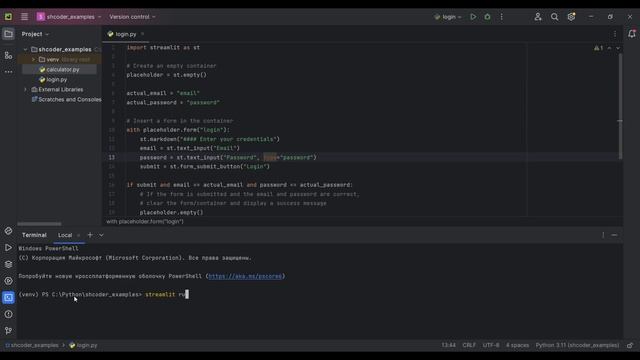The image size is (640, 360).
Task: Place cursor on line 13 password input
Action: pyautogui.click(x=228, y=158)
